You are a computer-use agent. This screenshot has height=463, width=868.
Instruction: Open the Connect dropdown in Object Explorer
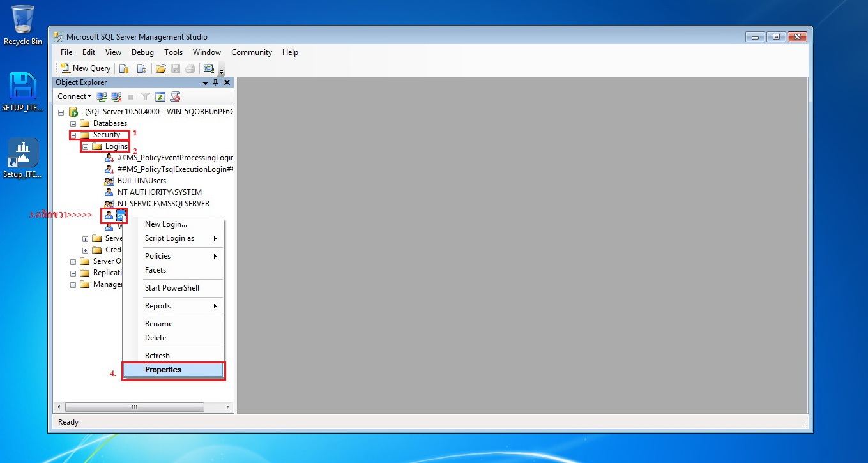74,96
